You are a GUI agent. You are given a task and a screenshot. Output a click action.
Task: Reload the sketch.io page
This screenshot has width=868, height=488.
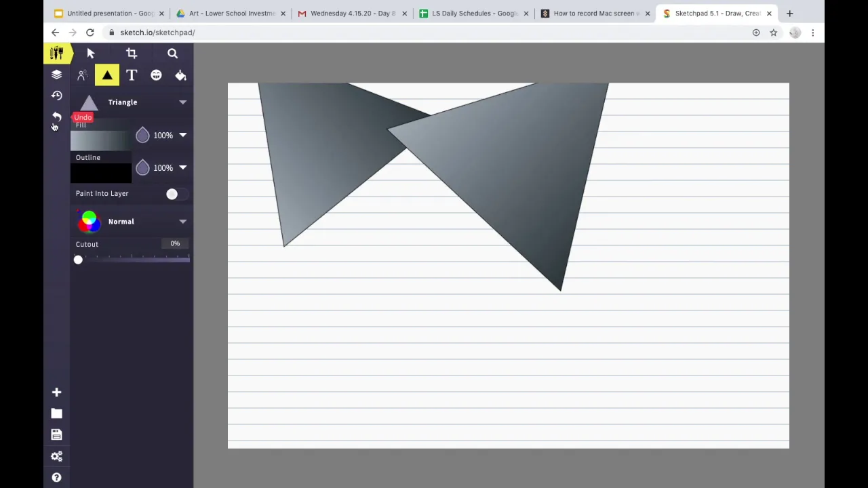90,33
